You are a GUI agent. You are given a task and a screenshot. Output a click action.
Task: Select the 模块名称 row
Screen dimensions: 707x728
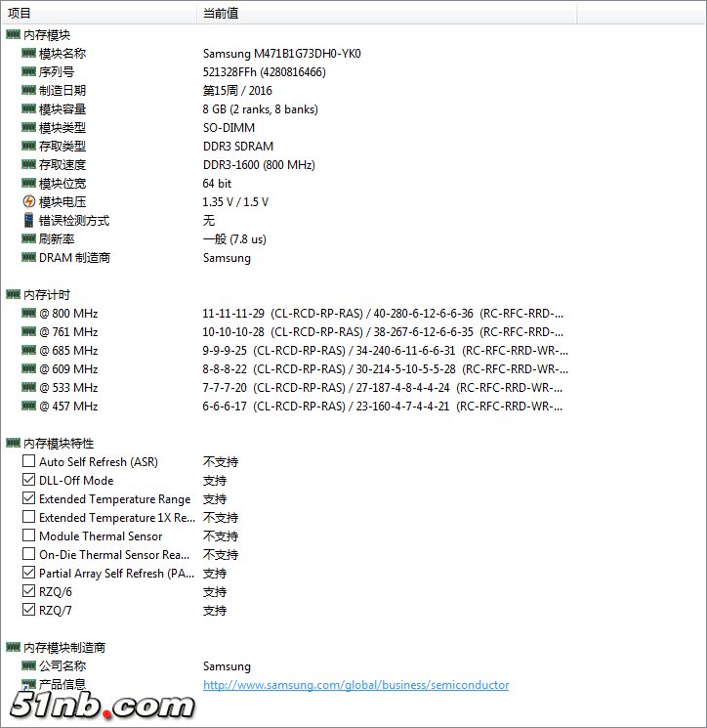(62, 54)
